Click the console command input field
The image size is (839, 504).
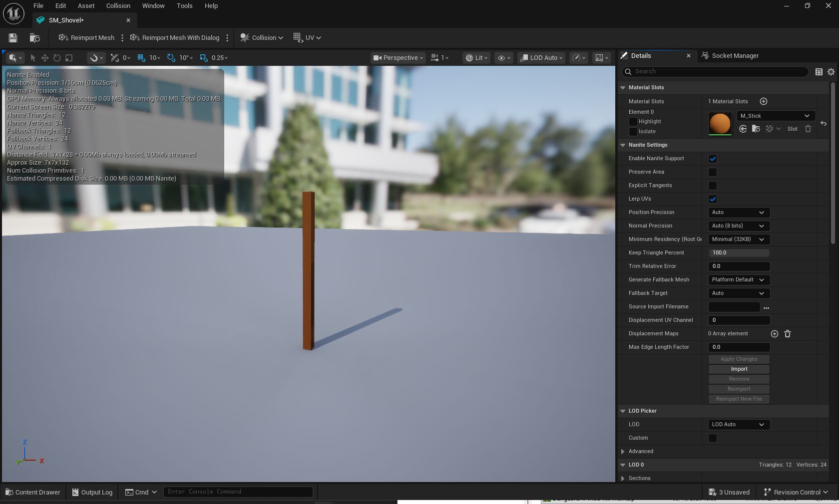(238, 492)
